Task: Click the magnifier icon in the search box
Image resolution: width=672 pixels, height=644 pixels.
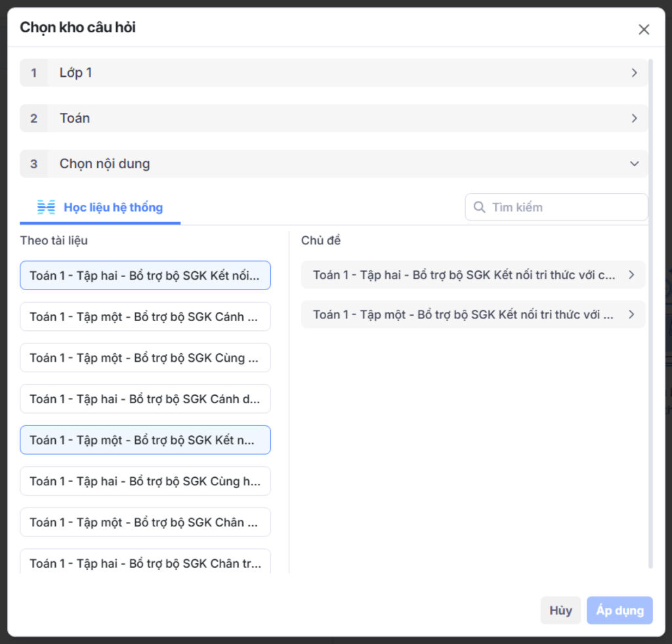Action: click(480, 207)
